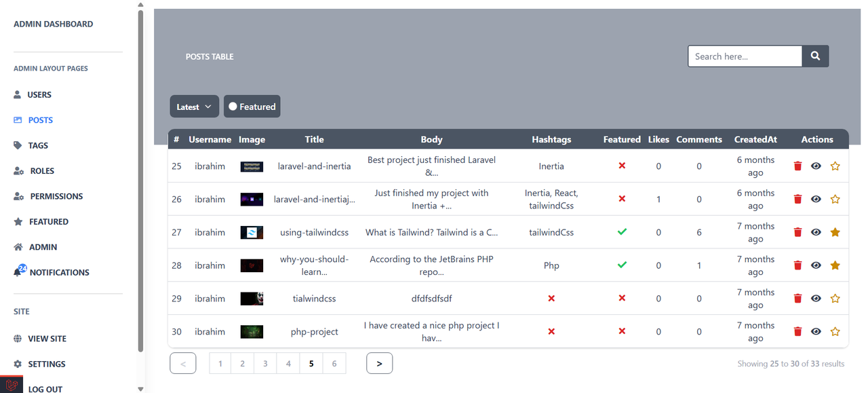The height and width of the screenshot is (393, 868).
Task: Go to the next page with the arrow
Action: pyautogui.click(x=379, y=363)
